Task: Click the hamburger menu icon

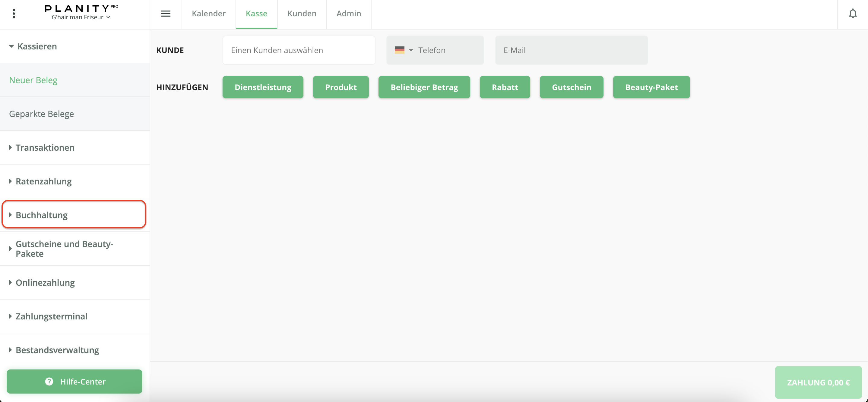Action: point(166,14)
